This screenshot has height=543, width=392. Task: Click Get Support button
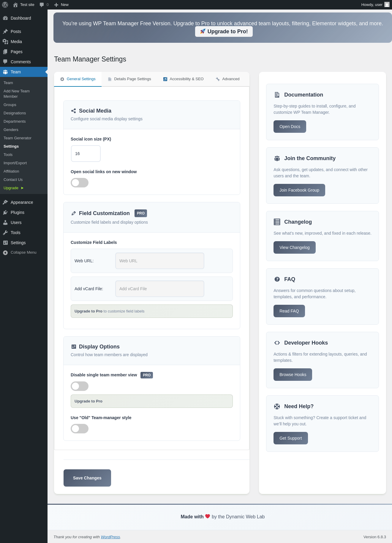click(x=291, y=438)
